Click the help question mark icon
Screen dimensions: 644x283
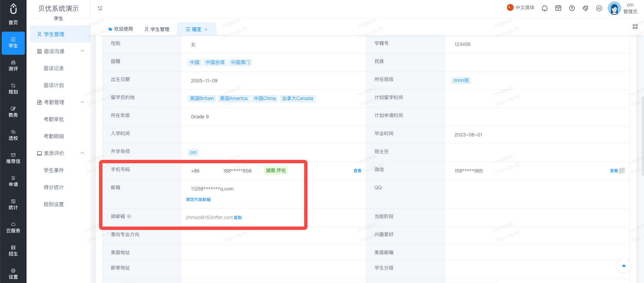(572, 8)
